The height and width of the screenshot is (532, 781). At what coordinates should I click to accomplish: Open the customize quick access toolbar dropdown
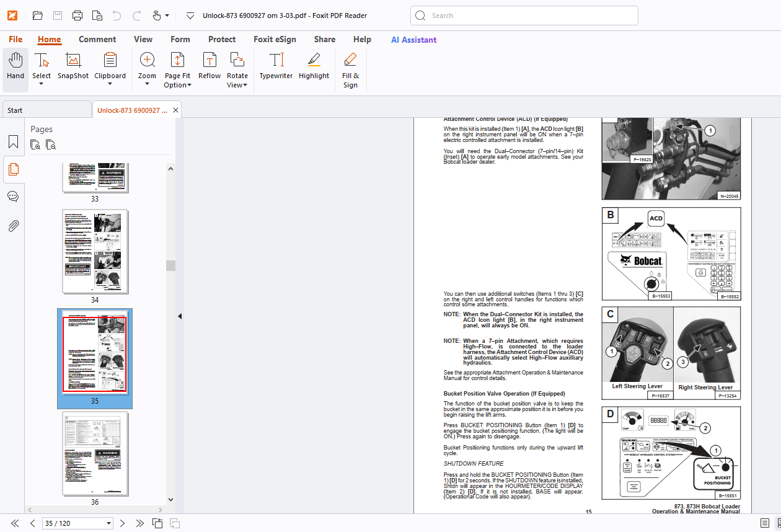tap(190, 16)
